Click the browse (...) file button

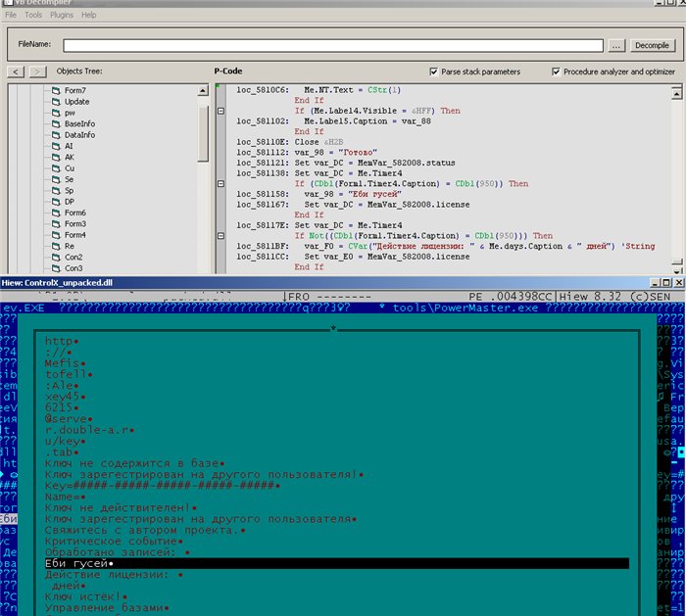coord(615,45)
